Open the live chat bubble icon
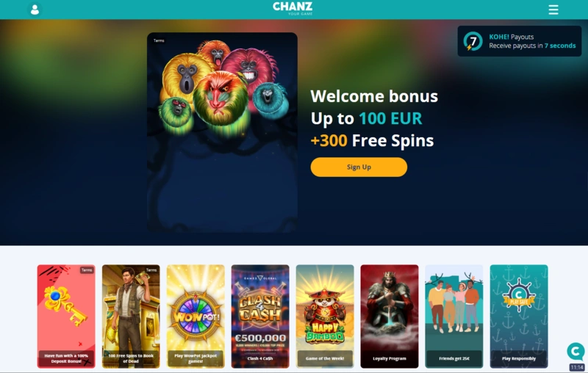 point(576,351)
